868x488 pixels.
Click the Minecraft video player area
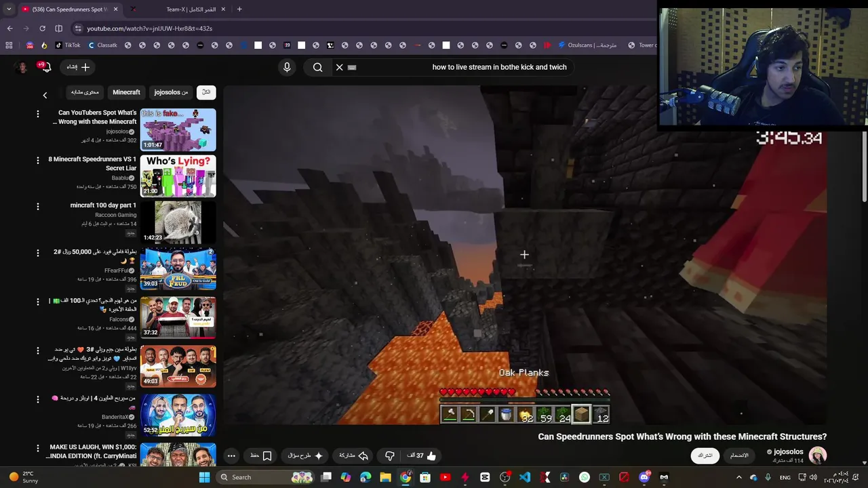click(525, 255)
